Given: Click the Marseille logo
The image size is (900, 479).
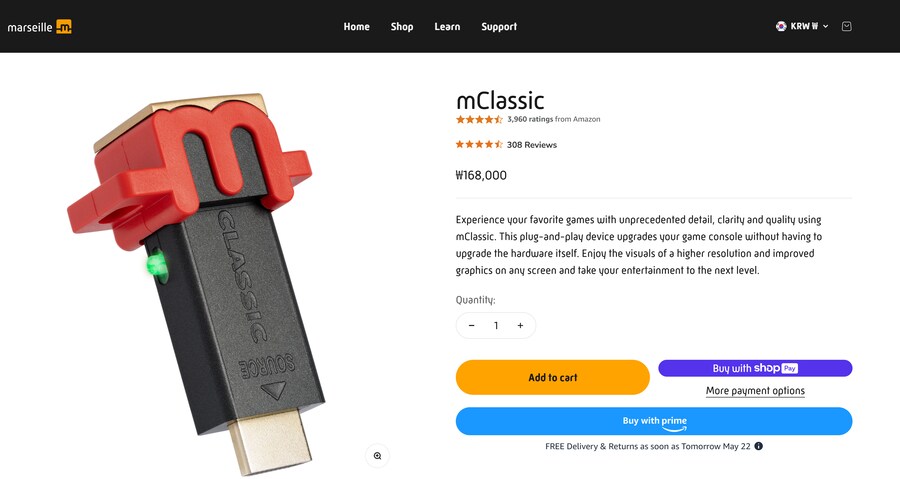Looking at the screenshot, I should [40, 27].
